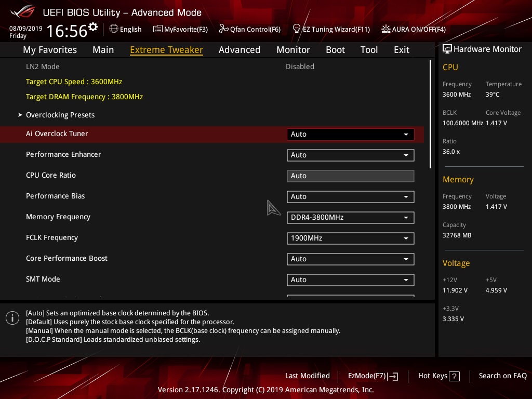The image size is (532, 399).
Task: Click the Memory heading in Hardware Monitor
Action: click(458, 179)
